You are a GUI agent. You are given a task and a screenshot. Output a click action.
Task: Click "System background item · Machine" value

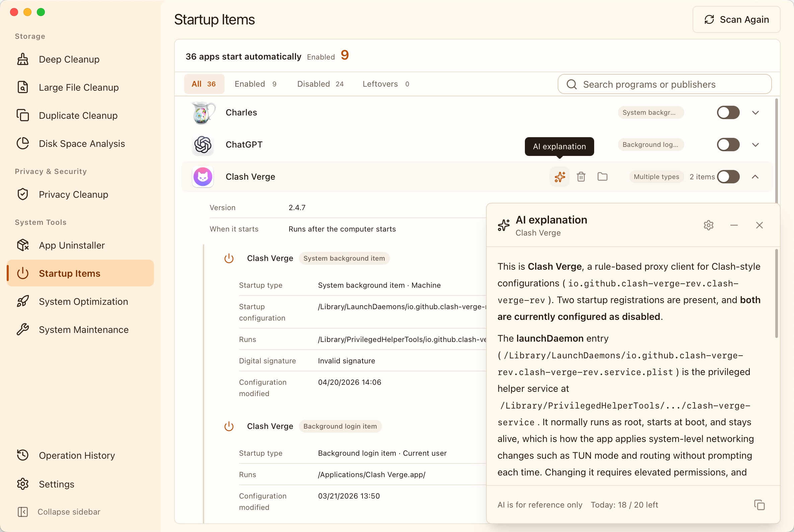pyautogui.click(x=379, y=285)
